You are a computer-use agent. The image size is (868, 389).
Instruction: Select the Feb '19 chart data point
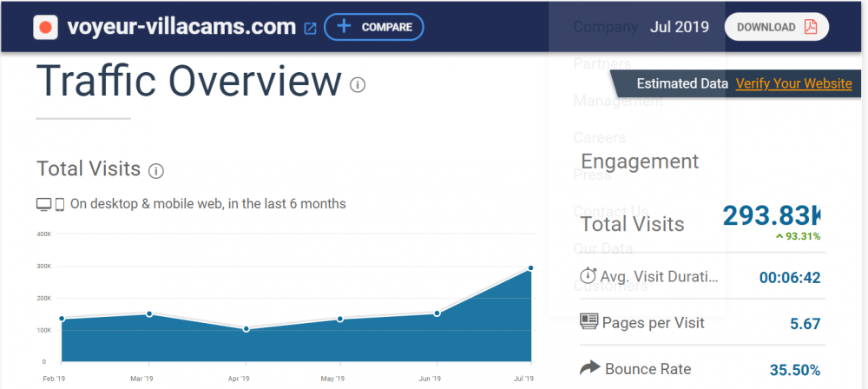[62, 319]
